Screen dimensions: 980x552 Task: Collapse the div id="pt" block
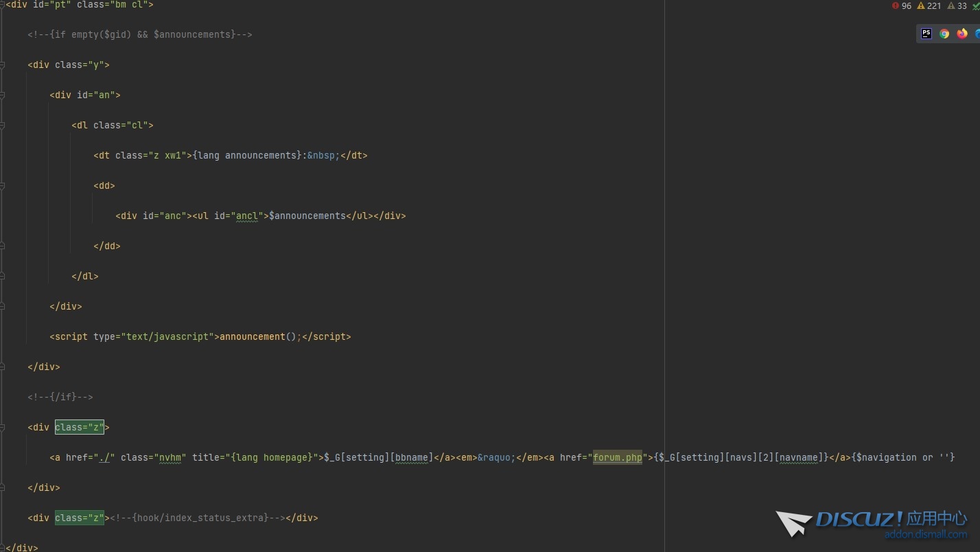tap(3, 5)
